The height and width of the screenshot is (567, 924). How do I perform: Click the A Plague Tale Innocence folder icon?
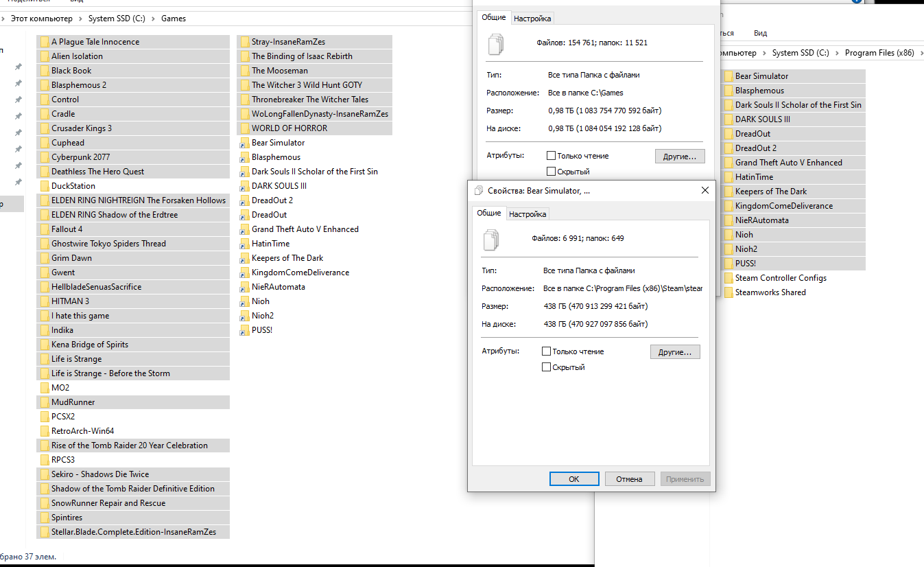pos(45,42)
